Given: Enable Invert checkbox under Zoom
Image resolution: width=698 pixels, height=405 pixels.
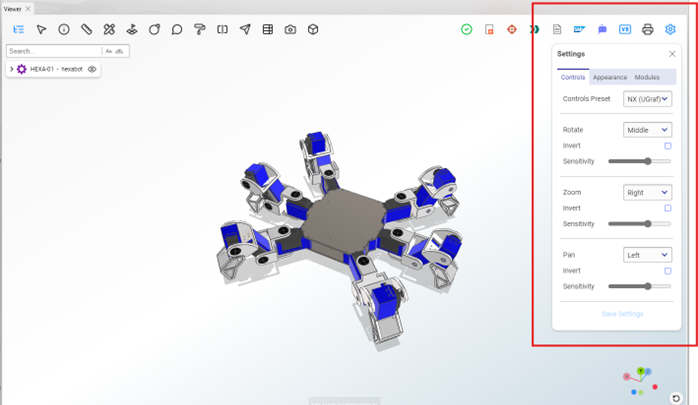Looking at the screenshot, I should [667, 208].
